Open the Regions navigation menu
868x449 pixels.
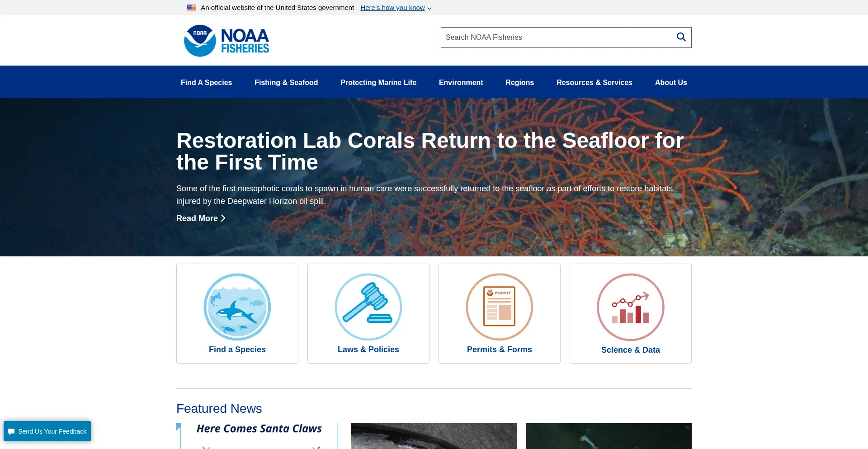(519, 82)
